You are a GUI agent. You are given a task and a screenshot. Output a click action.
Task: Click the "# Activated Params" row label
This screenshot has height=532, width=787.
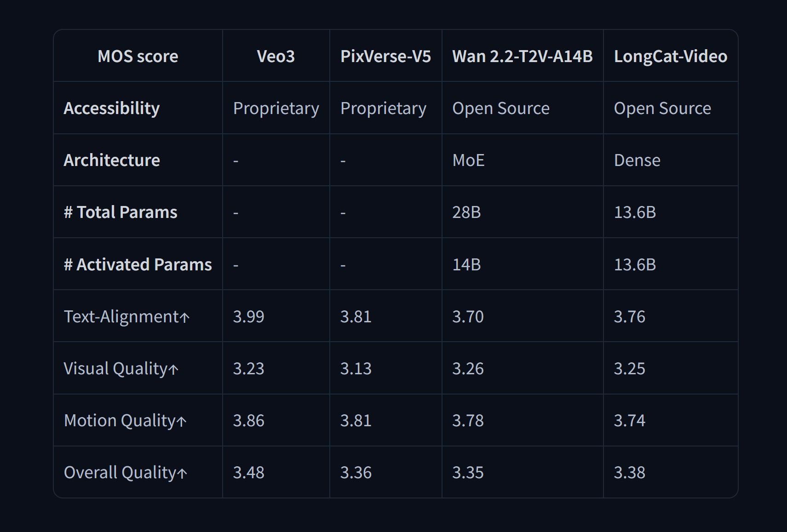[138, 264]
